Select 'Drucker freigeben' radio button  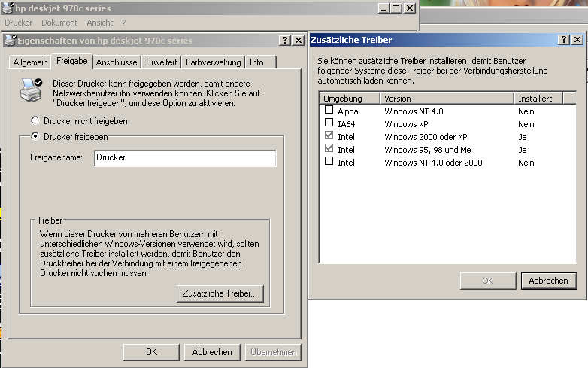pyautogui.click(x=35, y=136)
